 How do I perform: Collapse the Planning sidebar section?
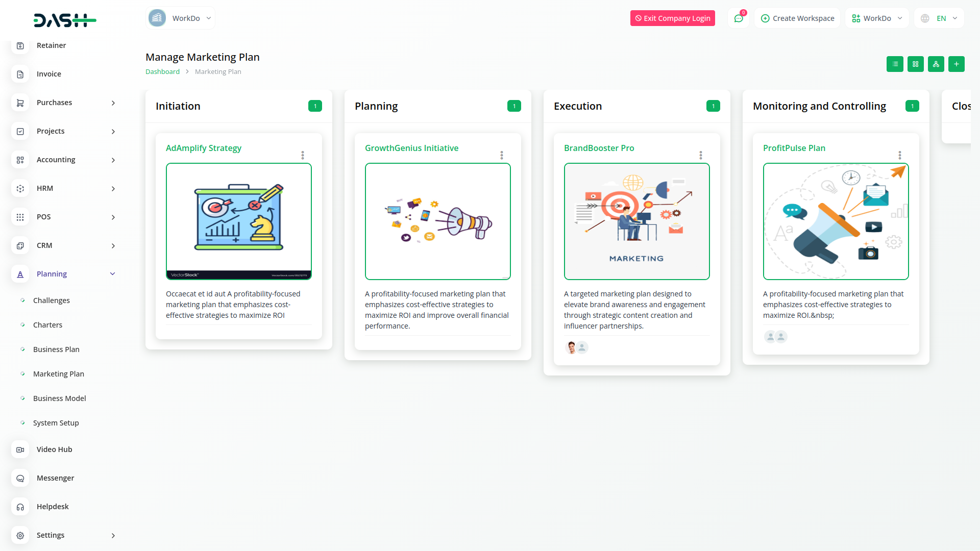point(113,274)
